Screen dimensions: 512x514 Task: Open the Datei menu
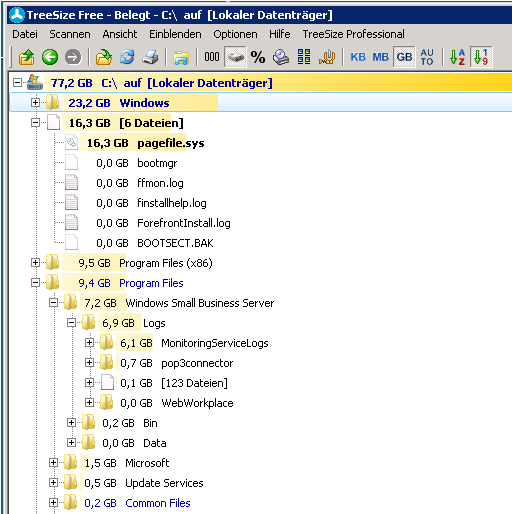click(25, 34)
